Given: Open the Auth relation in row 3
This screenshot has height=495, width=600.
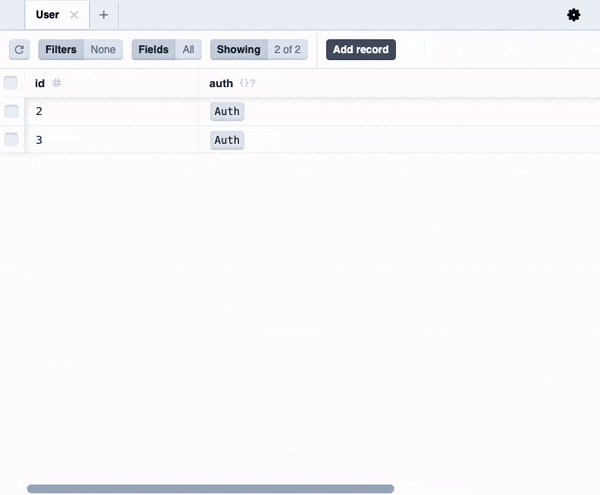Looking at the screenshot, I should (227, 140).
